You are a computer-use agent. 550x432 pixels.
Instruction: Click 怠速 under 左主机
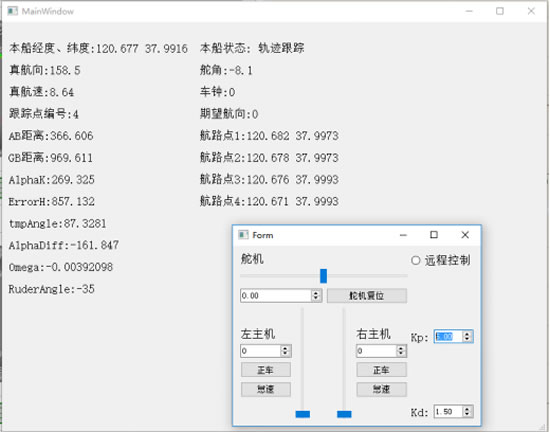[266, 389]
